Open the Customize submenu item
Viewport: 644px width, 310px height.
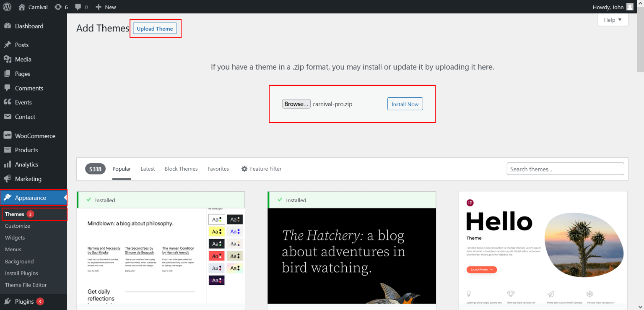click(x=18, y=226)
